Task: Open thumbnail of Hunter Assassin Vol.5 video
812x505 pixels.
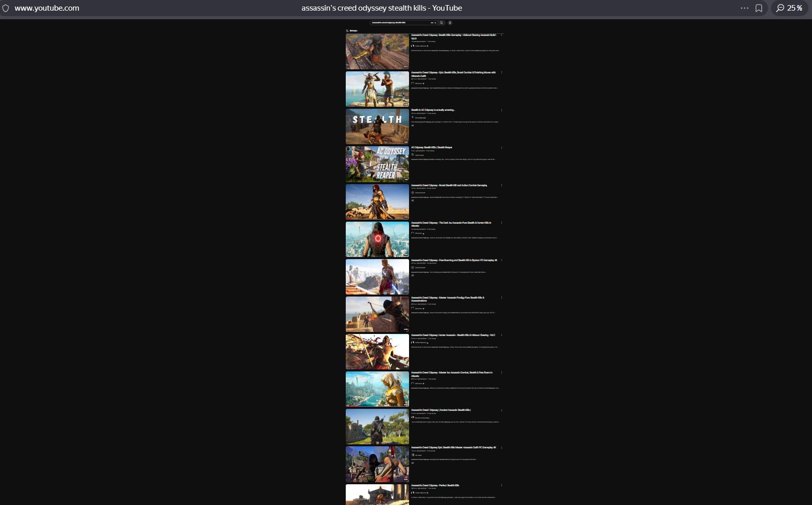Action: (x=377, y=352)
